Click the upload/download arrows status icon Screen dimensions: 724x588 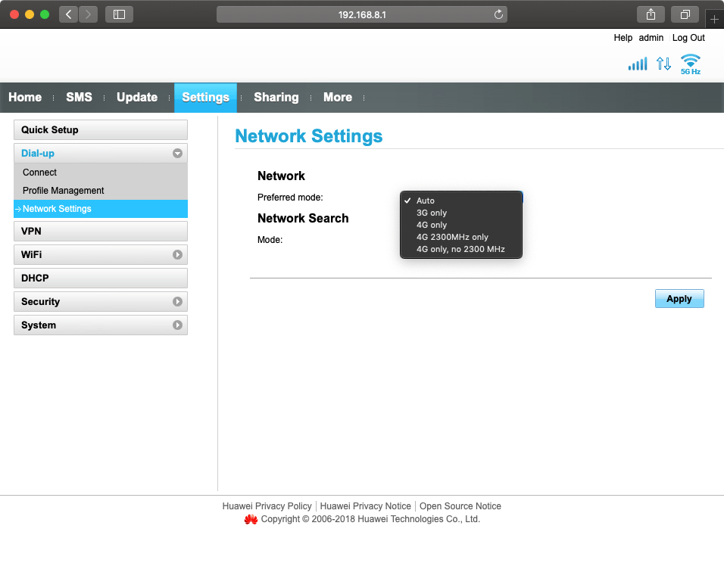(x=663, y=64)
